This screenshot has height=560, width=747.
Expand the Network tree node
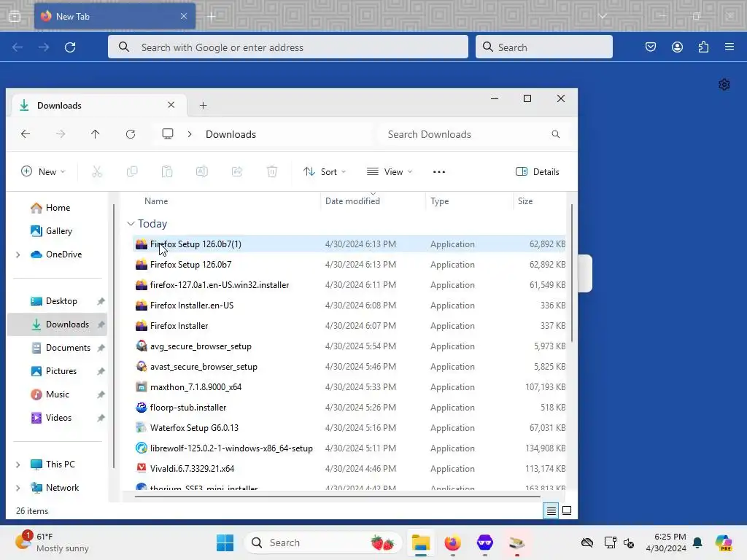click(x=18, y=488)
